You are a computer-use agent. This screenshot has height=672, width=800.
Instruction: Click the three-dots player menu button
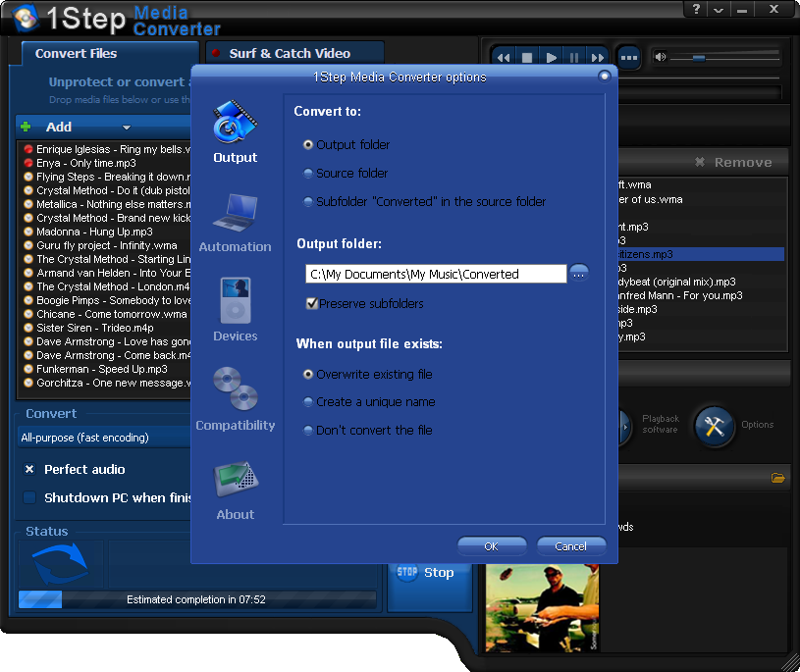pos(628,58)
